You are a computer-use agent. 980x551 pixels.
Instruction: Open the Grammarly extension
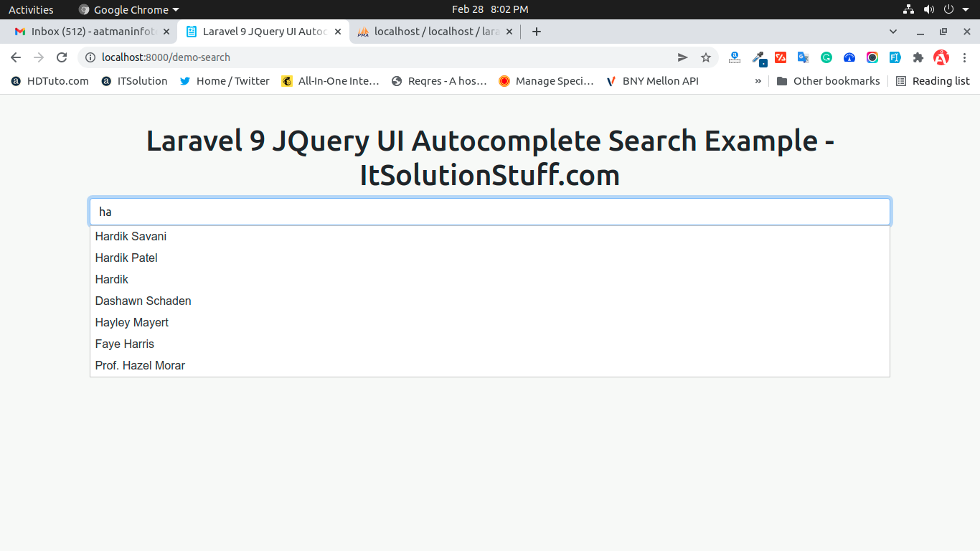pyautogui.click(x=826, y=57)
